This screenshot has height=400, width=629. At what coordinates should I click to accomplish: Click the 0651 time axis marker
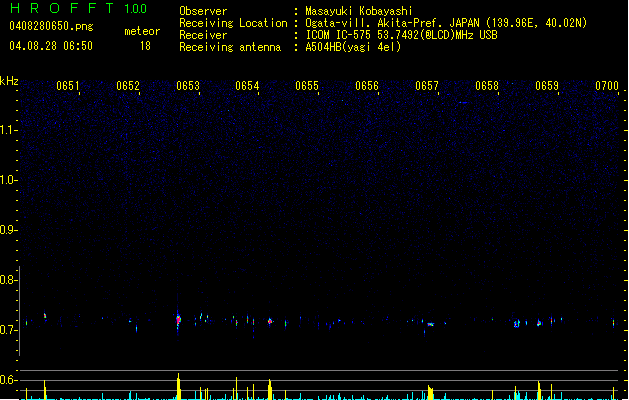tap(67, 86)
